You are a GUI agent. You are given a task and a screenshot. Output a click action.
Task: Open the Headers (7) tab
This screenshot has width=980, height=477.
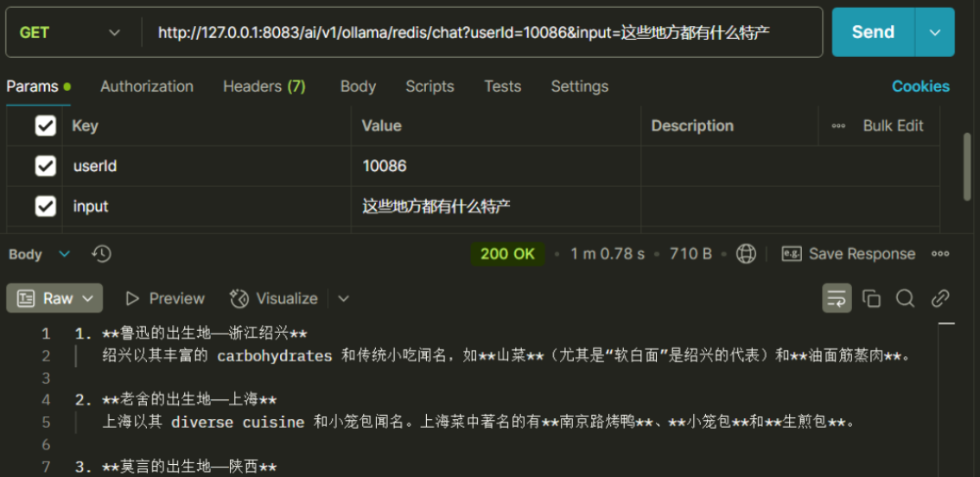(264, 86)
